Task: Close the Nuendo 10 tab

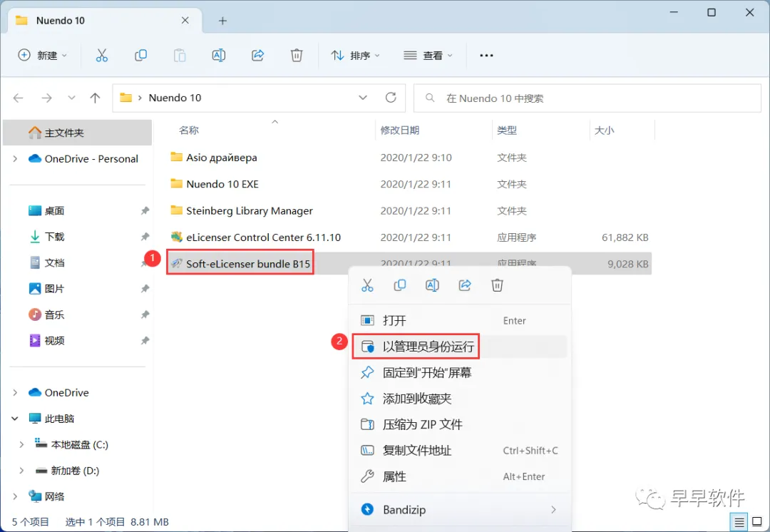Action: pyautogui.click(x=185, y=20)
